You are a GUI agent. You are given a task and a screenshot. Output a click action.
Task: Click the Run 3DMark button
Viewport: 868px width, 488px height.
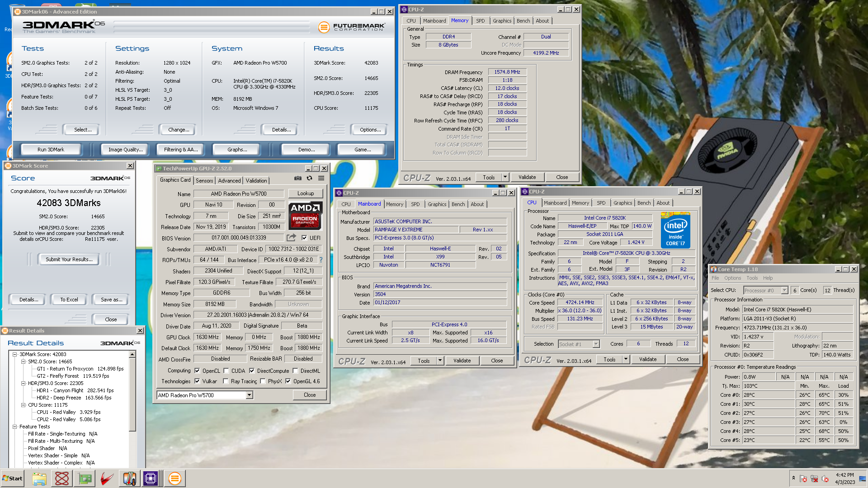[x=51, y=150]
